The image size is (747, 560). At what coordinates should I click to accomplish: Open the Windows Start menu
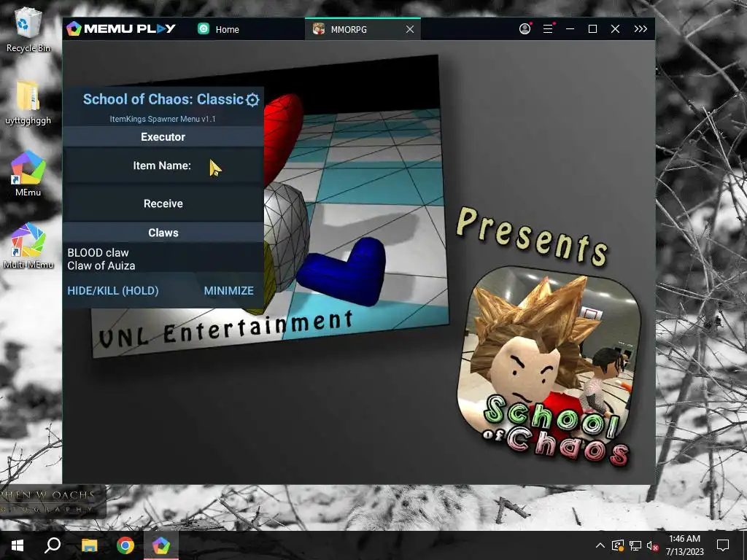tap(18, 545)
